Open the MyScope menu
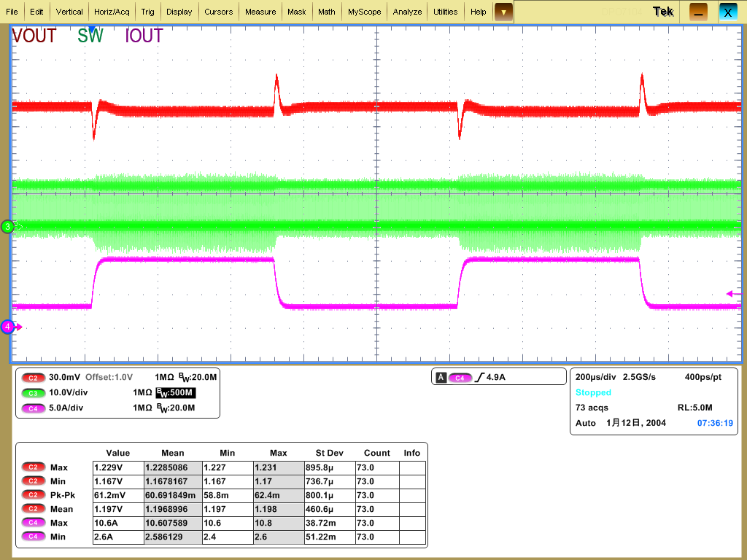The image size is (747, 560). [364, 11]
